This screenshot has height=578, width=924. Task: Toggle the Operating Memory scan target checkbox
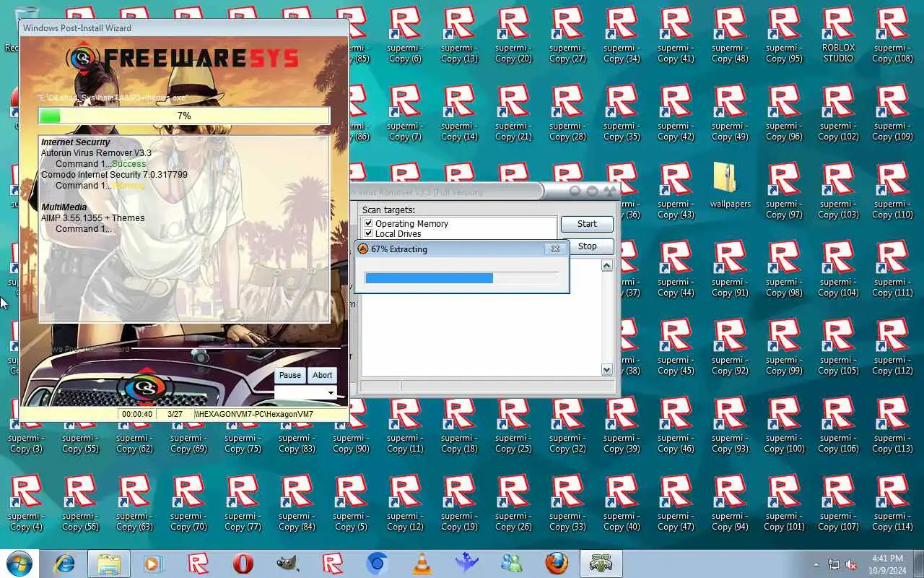click(369, 223)
